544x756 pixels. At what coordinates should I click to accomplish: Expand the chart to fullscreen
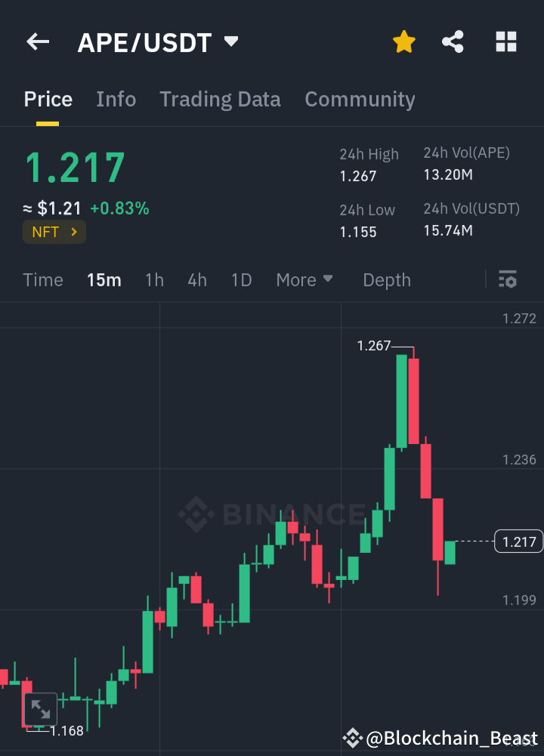(x=40, y=709)
